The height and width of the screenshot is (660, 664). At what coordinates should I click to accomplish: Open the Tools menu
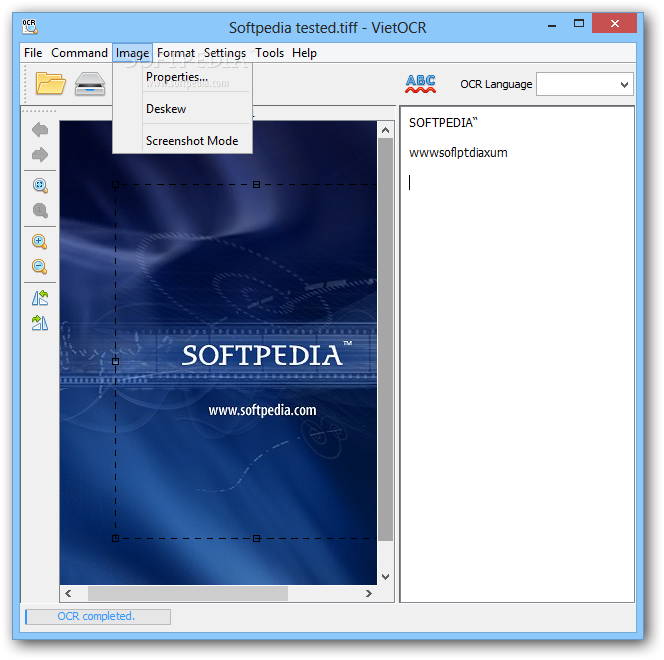pos(269,53)
